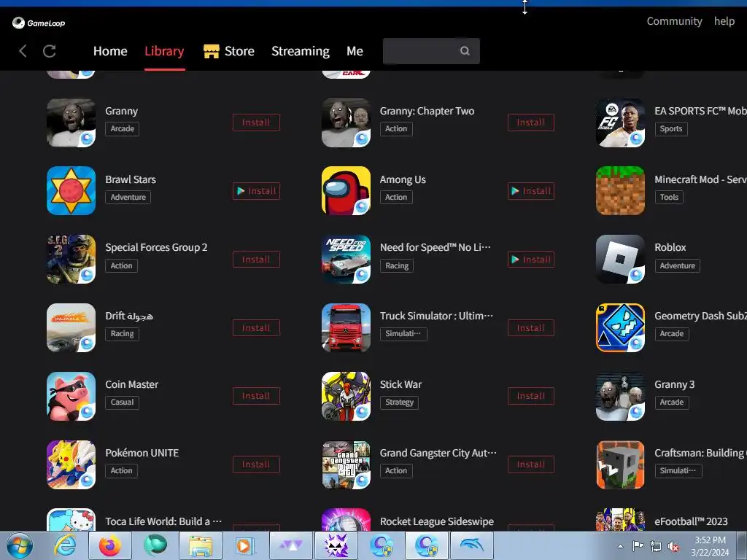Open the File Explorer taskbar icon
Screen dimensions: 747x560
pyautogui.click(x=200, y=545)
